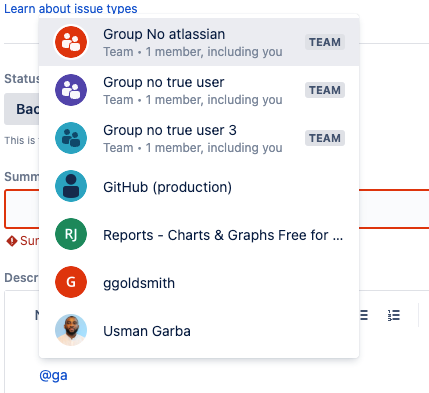Click the teal Group no true user 3 avatar

tap(71, 138)
